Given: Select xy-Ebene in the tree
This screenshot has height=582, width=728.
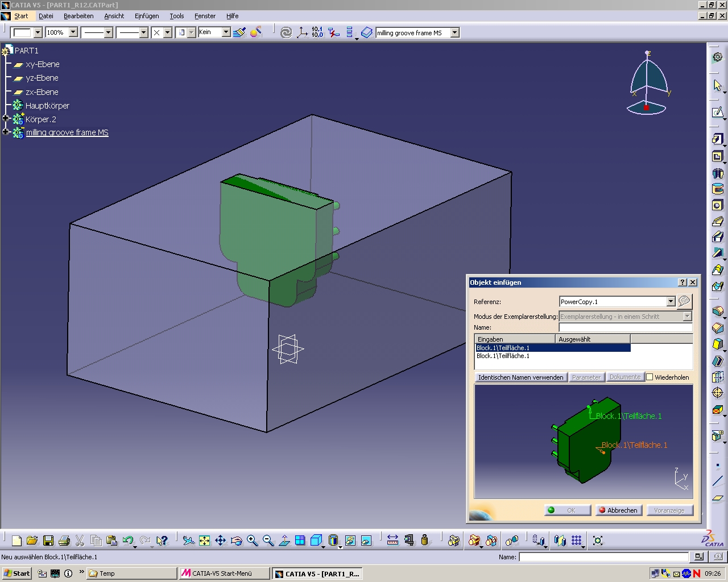Looking at the screenshot, I should click(x=42, y=64).
